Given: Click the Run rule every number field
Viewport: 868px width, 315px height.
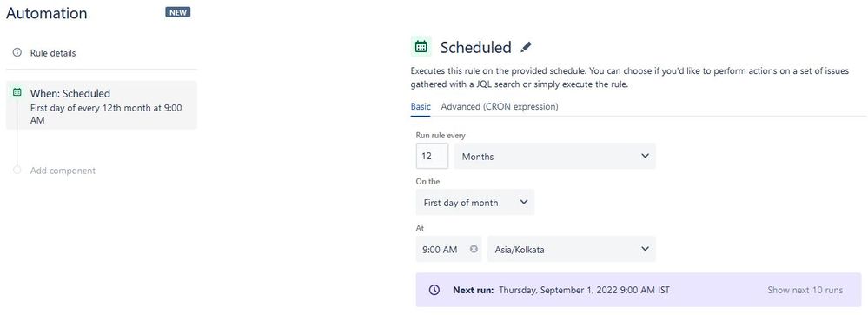Looking at the screenshot, I should [x=432, y=156].
